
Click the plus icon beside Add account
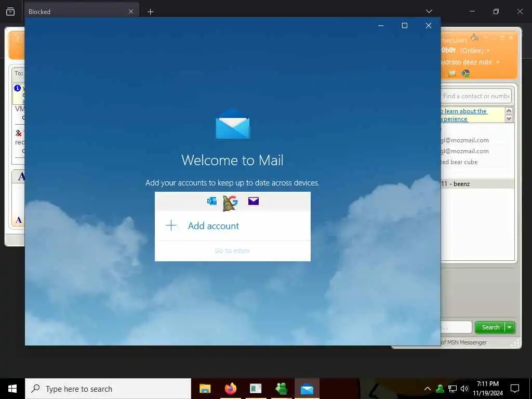pos(171,225)
